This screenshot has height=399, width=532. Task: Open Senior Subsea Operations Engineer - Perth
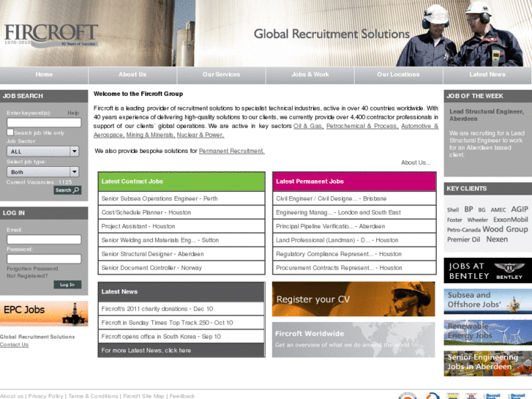coord(181,198)
